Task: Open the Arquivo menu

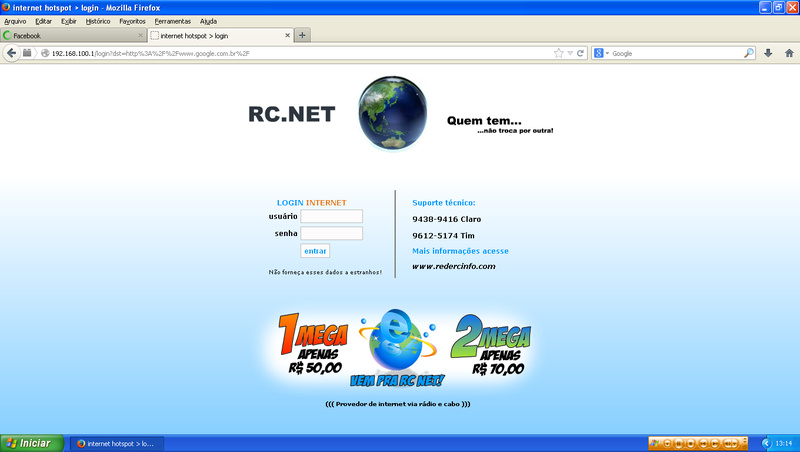Action: click(x=15, y=21)
